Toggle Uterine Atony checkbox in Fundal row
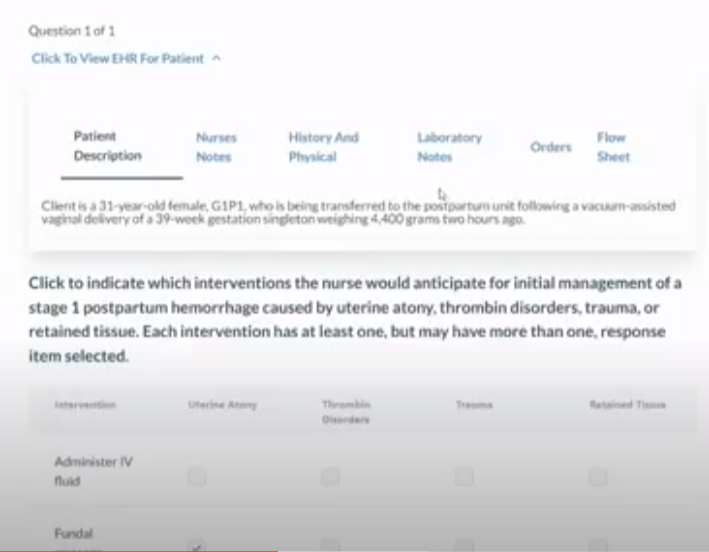709x552 pixels. 197,546
